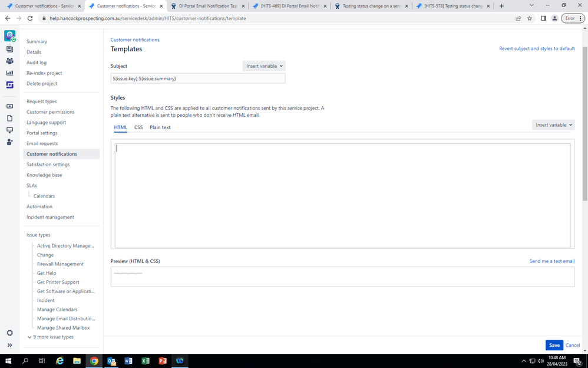Collapse the sidebar using the double-arrow icon
Image resolution: width=588 pixels, height=368 pixels.
(9, 345)
